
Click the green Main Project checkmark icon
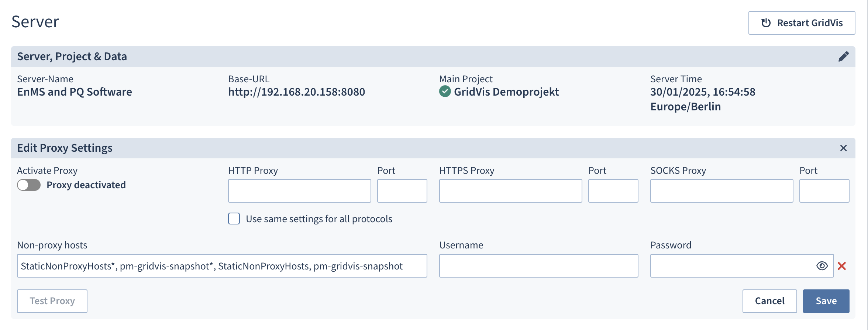[445, 92]
